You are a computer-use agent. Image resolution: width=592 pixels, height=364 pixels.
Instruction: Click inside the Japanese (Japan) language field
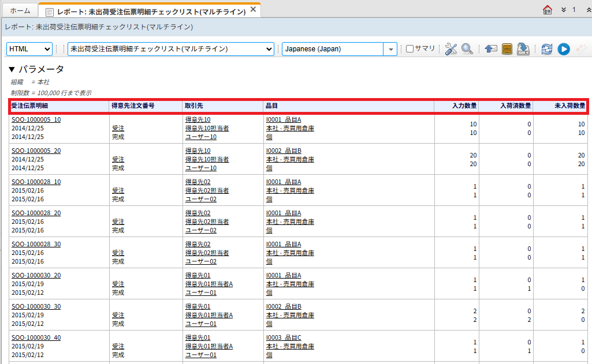click(333, 49)
